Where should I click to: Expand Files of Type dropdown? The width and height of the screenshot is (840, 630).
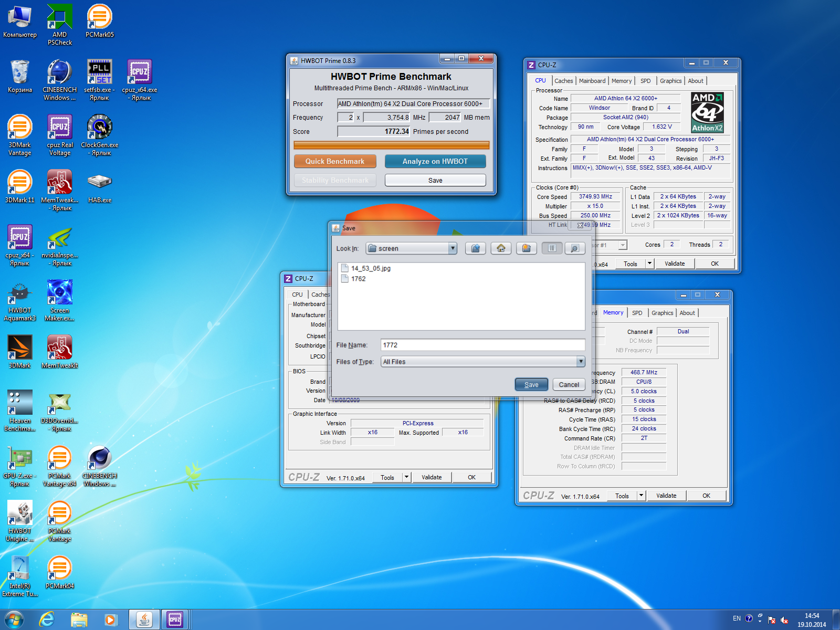point(581,361)
